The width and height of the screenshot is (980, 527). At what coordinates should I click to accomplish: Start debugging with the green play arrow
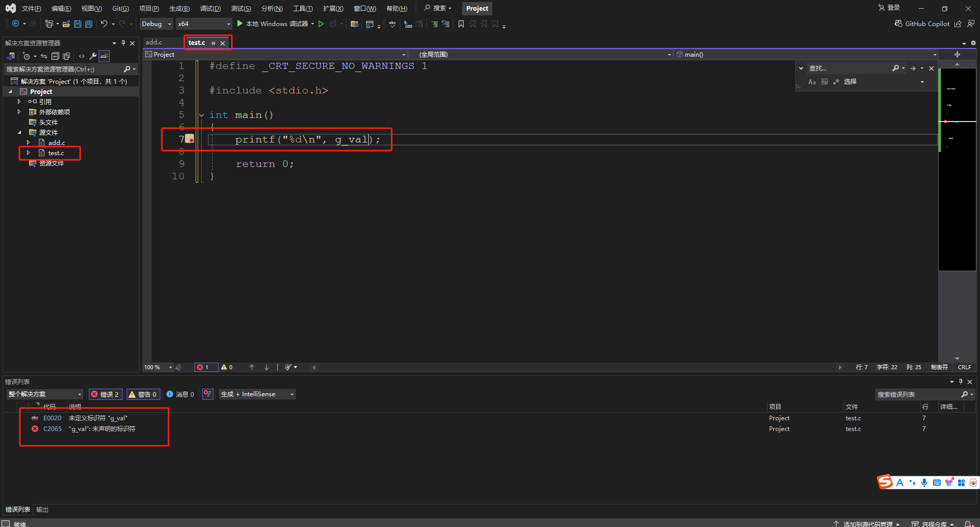tap(240, 23)
